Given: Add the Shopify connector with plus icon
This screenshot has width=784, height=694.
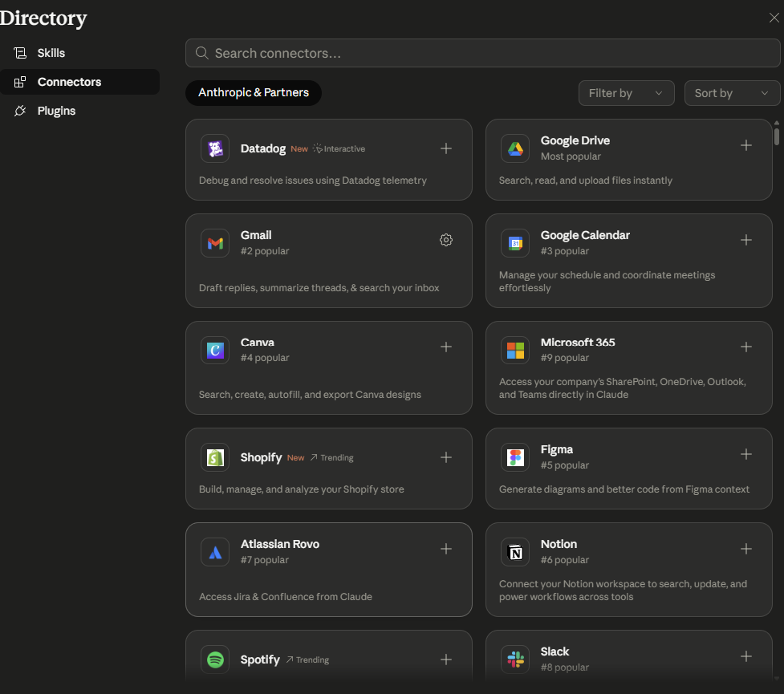Looking at the screenshot, I should click(446, 457).
